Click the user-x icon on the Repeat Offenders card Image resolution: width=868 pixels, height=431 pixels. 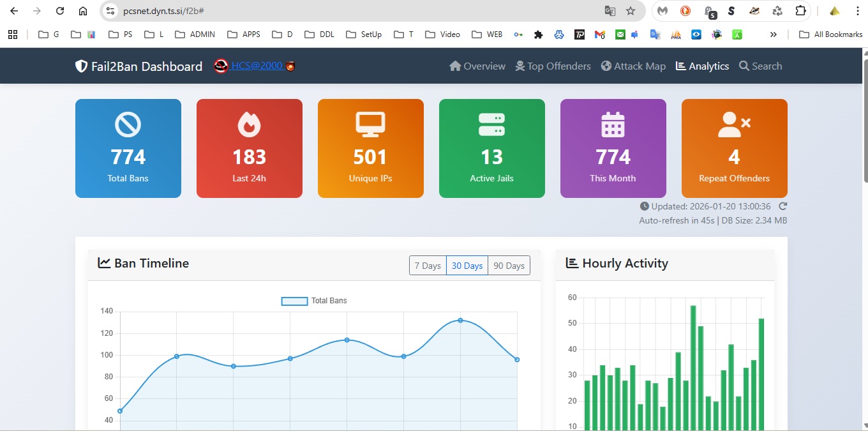734,125
